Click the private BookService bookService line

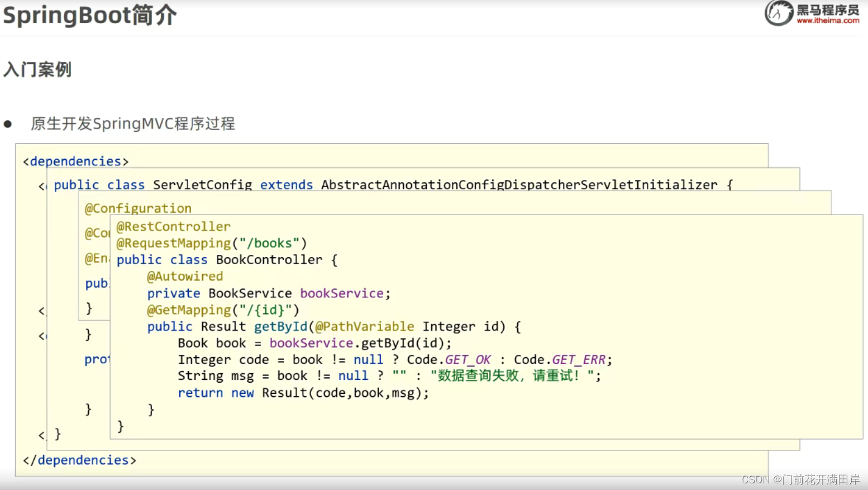269,293
